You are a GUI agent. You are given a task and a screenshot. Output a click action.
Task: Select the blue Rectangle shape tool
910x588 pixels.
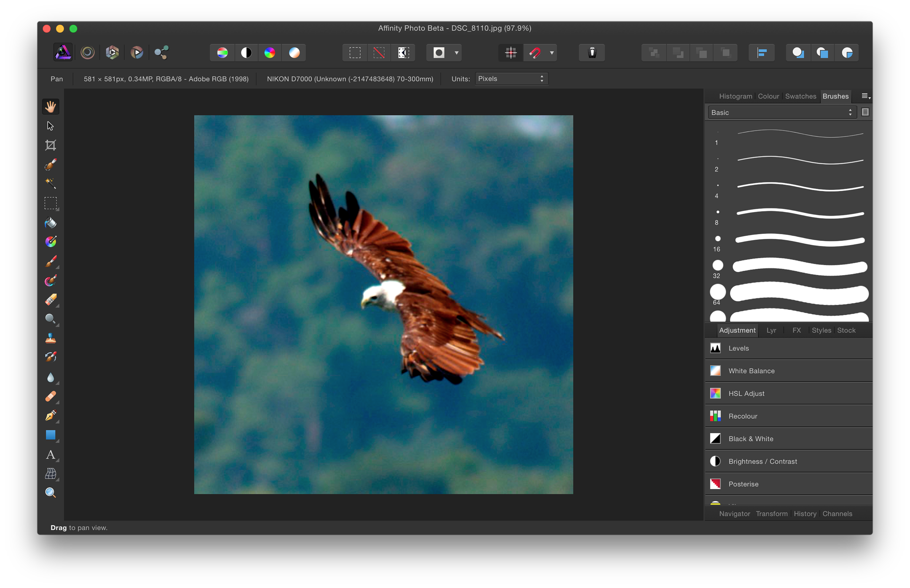(51, 435)
